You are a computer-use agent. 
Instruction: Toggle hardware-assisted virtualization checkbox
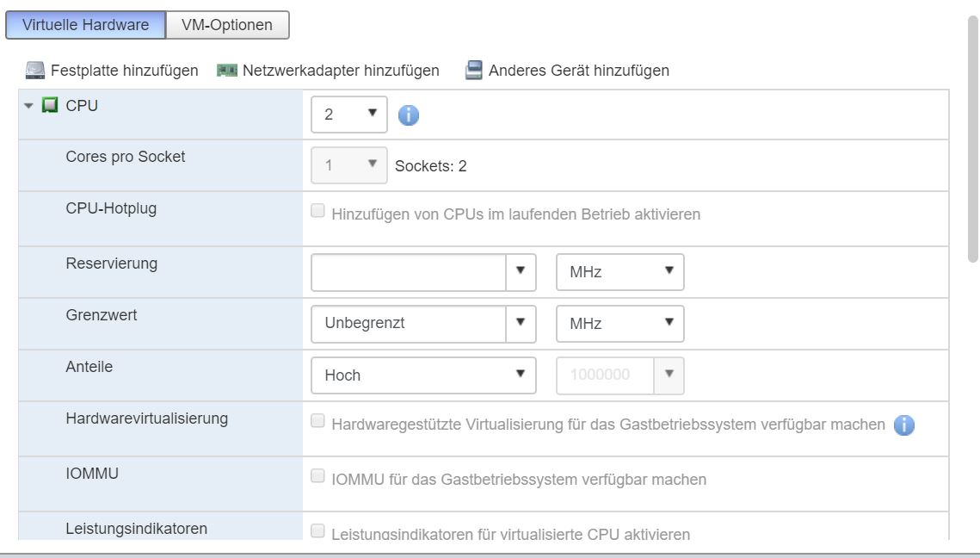click(x=318, y=422)
